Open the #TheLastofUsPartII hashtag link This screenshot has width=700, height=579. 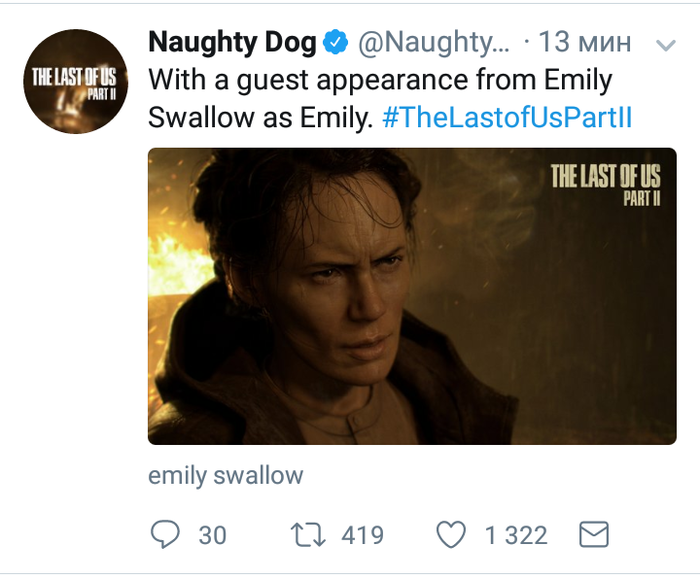pyautogui.click(x=507, y=118)
